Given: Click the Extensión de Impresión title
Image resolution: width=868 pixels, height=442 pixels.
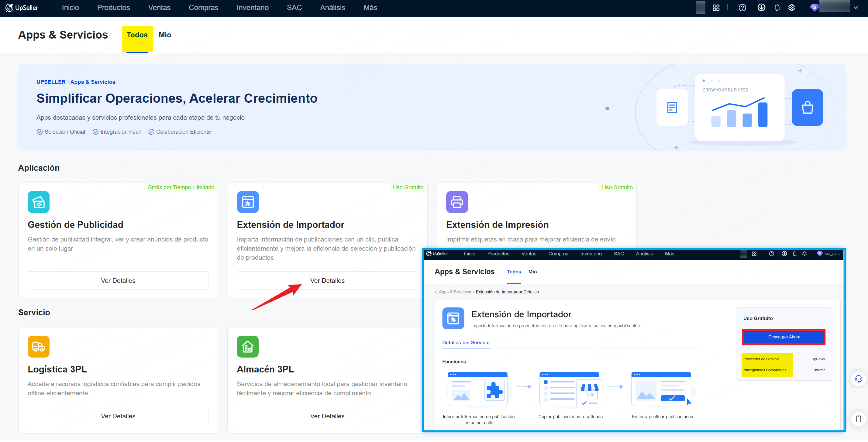Looking at the screenshot, I should tap(497, 225).
